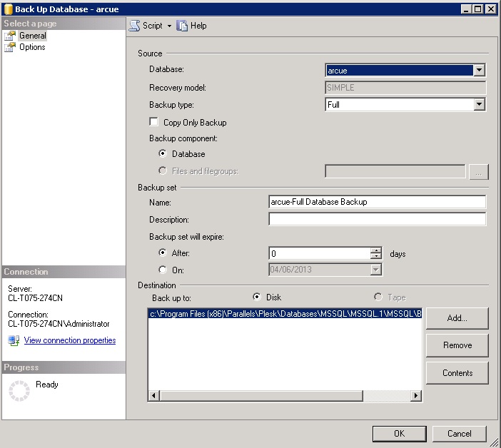Screen dimensions: 501x448
Task: Click the destination list left scroll arrow
Action: click(x=153, y=396)
